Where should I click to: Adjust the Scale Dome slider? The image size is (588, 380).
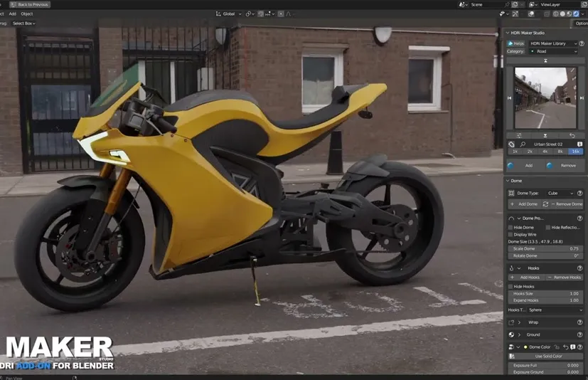(545, 248)
